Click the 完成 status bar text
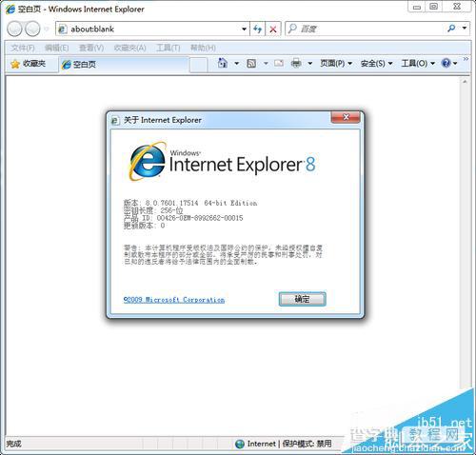Screen dimensions: 476x455 [13, 444]
